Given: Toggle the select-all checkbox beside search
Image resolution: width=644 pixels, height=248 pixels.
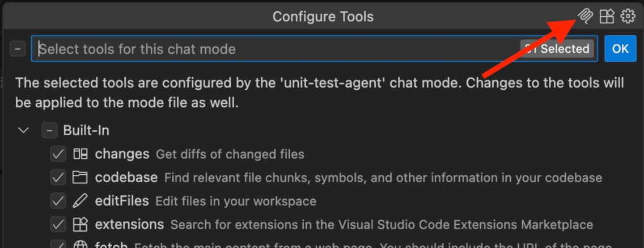Looking at the screenshot, I should [x=17, y=49].
